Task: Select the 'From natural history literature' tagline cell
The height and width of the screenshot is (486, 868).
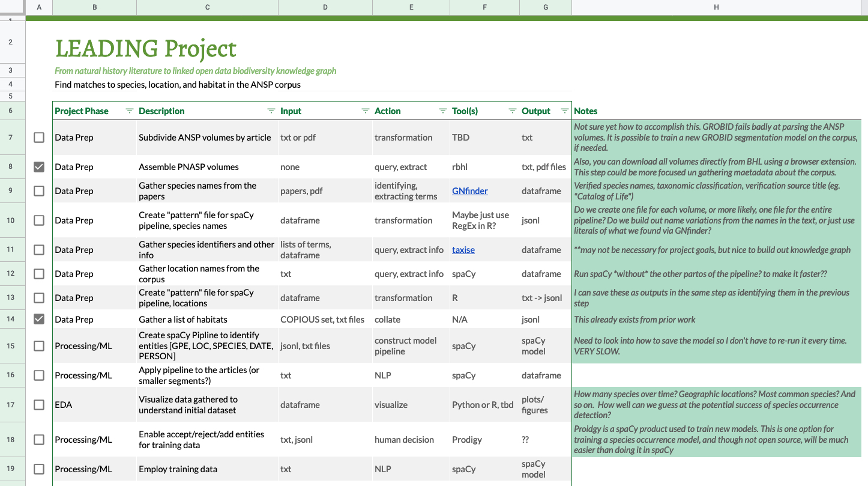Action: 196,71
